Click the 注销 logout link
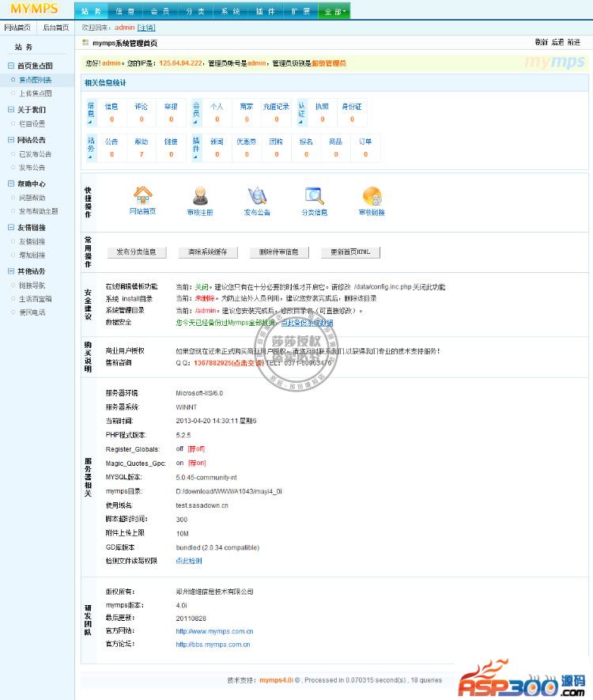Viewport: 593px width, 700px height. pos(146,28)
